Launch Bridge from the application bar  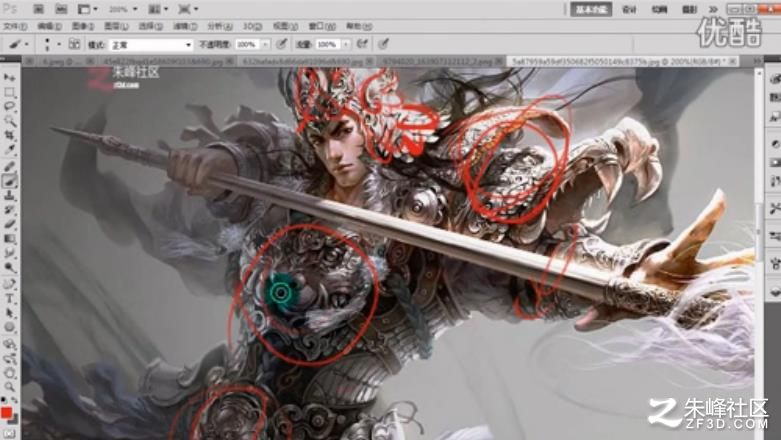(x=38, y=9)
